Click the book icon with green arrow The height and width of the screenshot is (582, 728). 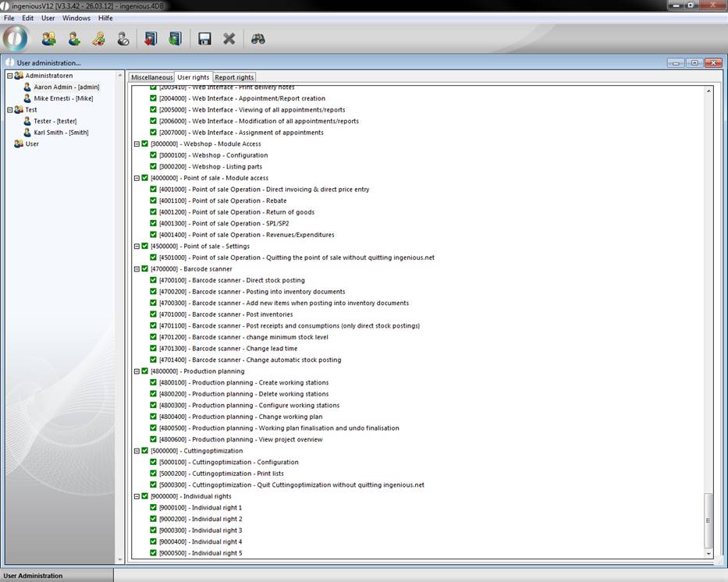(x=175, y=38)
